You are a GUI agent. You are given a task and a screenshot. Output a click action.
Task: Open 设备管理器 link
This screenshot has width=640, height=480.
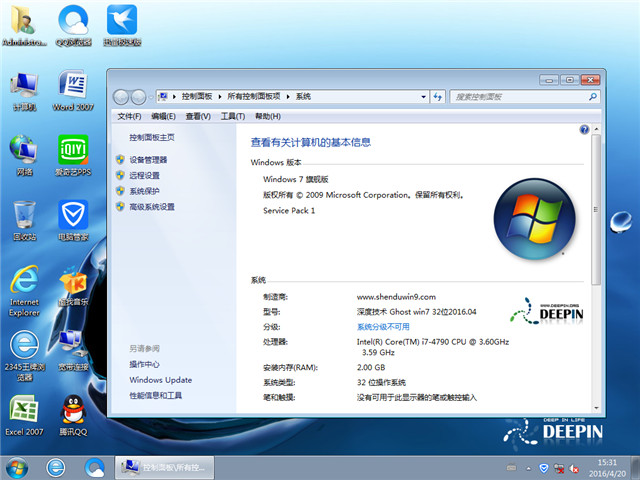[x=148, y=160]
